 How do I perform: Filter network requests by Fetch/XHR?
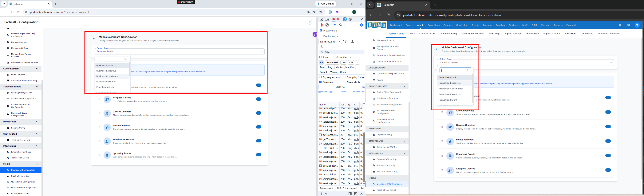(x=333, y=63)
